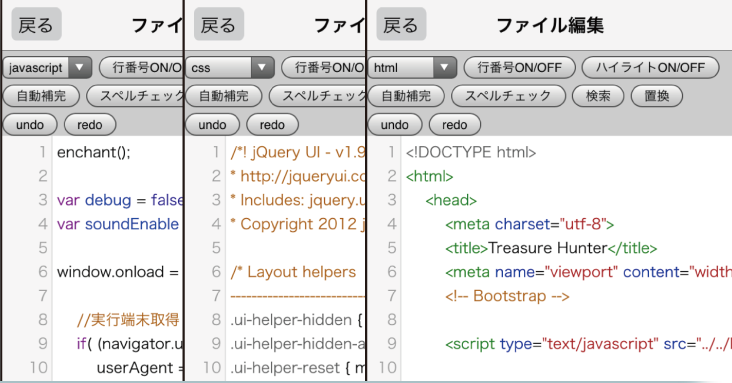The width and height of the screenshot is (732, 383).
Task: Click redo in the html panel
Action: pyautogui.click(x=455, y=125)
